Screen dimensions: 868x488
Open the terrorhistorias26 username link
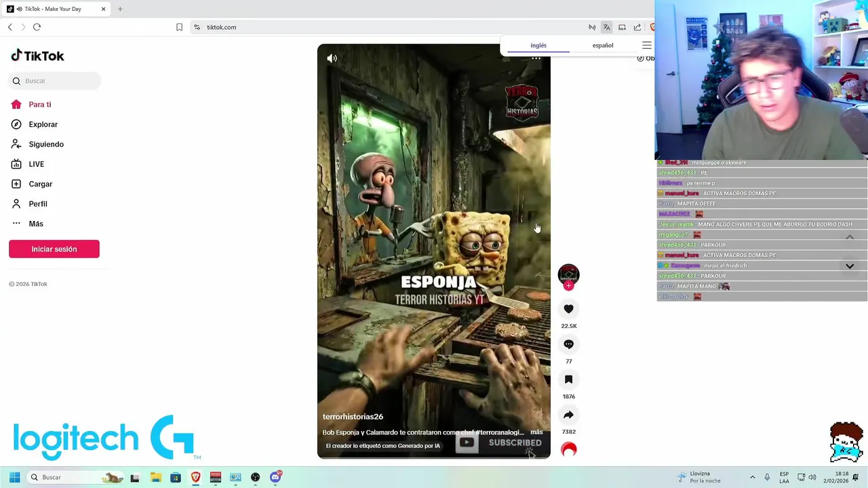click(x=353, y=417)
